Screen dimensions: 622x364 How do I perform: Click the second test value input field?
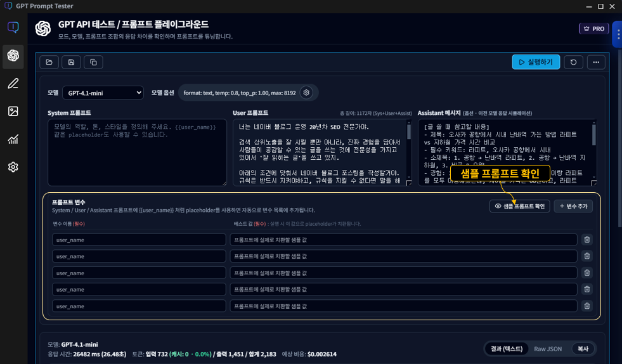(x=403, y=256)
